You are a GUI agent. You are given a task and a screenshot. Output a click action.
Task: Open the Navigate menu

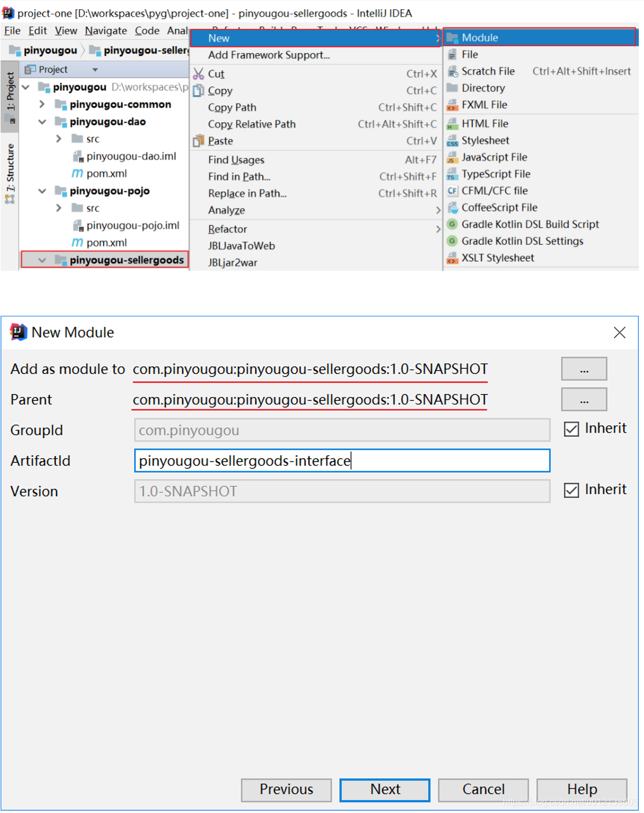point(105,31)
